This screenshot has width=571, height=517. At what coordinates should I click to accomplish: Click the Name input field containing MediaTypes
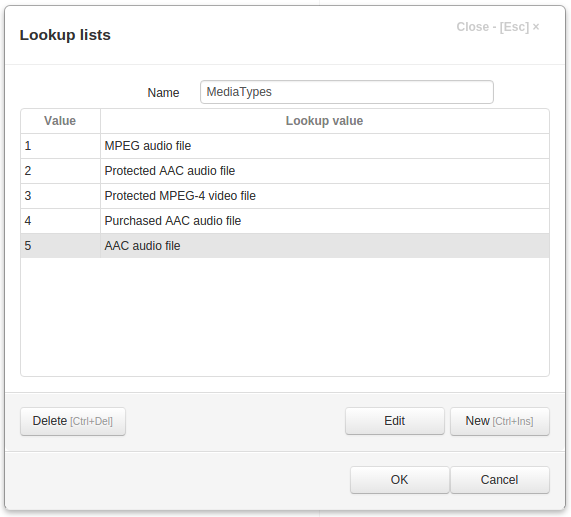coord(347,92)
